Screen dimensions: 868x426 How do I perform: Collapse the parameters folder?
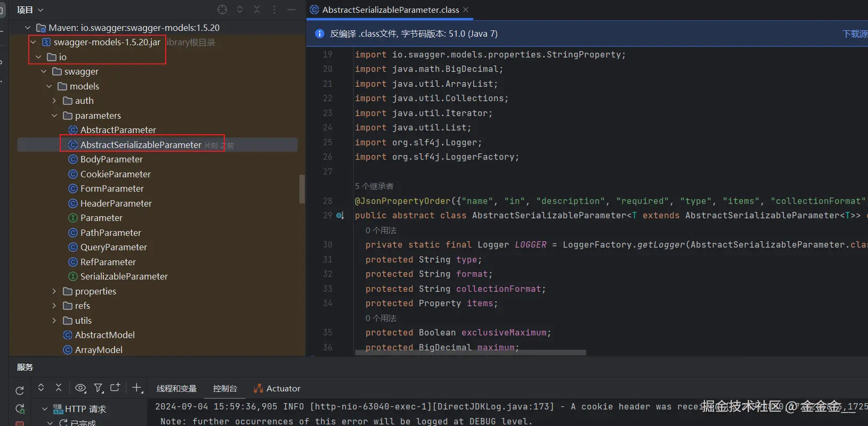click(54, 116)
